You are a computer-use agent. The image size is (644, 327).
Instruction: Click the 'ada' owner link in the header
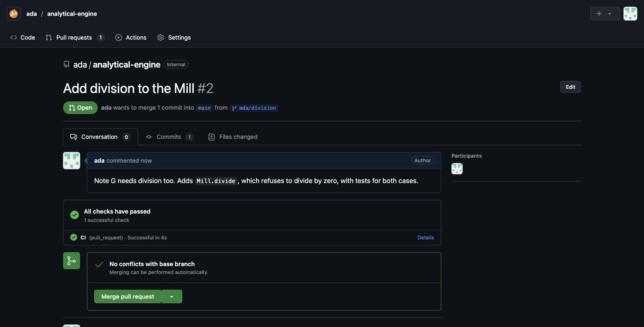click(32, 14)
